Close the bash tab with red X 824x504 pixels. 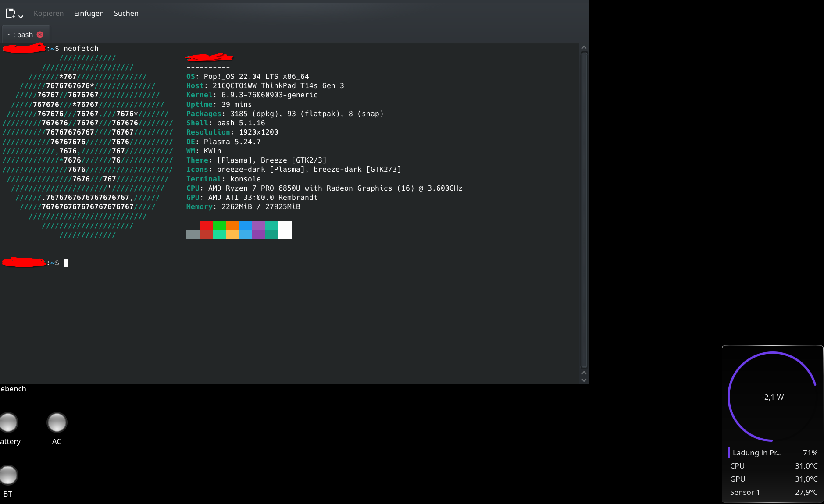pos(40,35)
